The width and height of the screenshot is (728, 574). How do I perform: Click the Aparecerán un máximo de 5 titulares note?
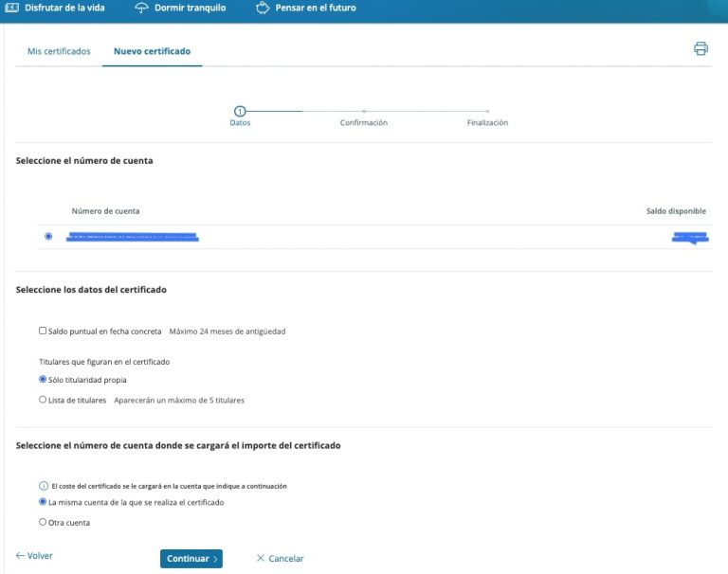(x=179, y=400)
